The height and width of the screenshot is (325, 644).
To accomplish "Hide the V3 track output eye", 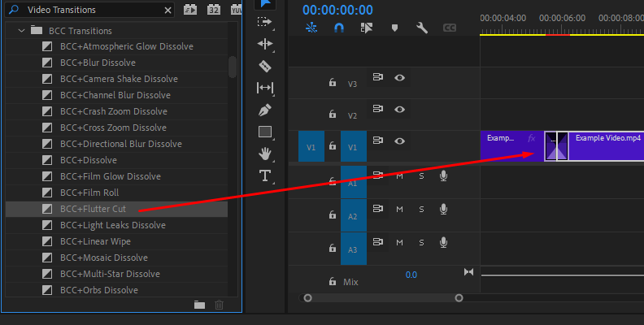I will pyautogui.click(x=399, y=77).
